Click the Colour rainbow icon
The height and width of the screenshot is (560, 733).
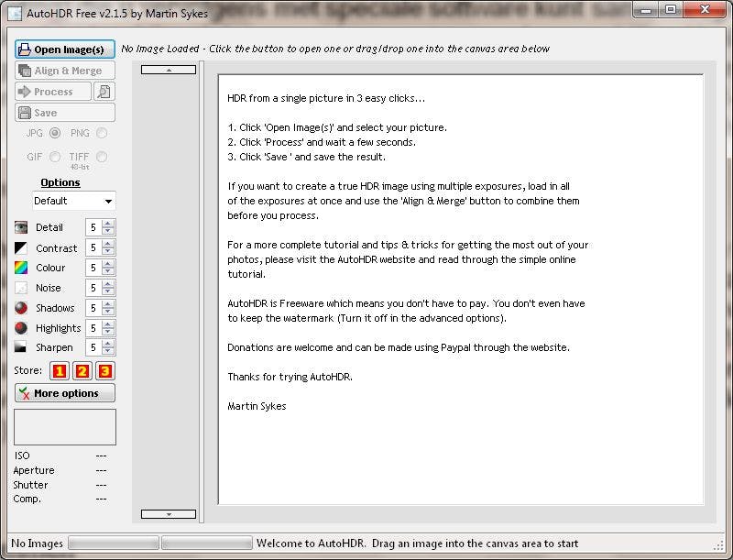pyautogui.click(x=21, y=268)
